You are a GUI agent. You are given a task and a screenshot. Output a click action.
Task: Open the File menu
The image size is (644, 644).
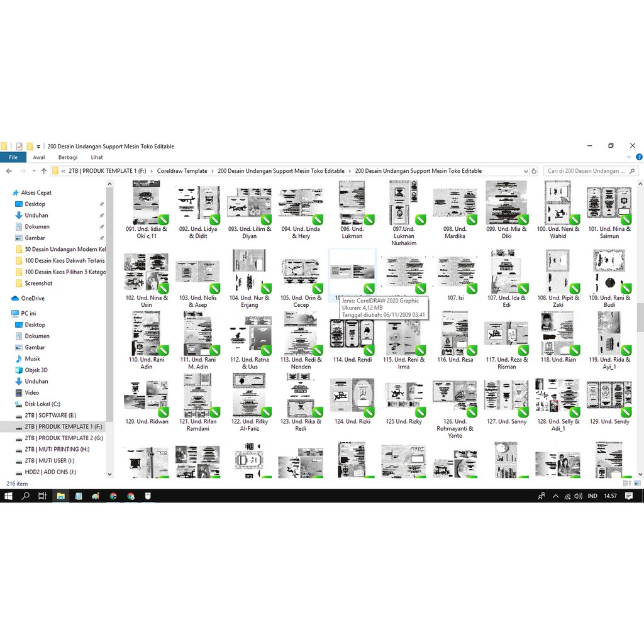[13, 158]
